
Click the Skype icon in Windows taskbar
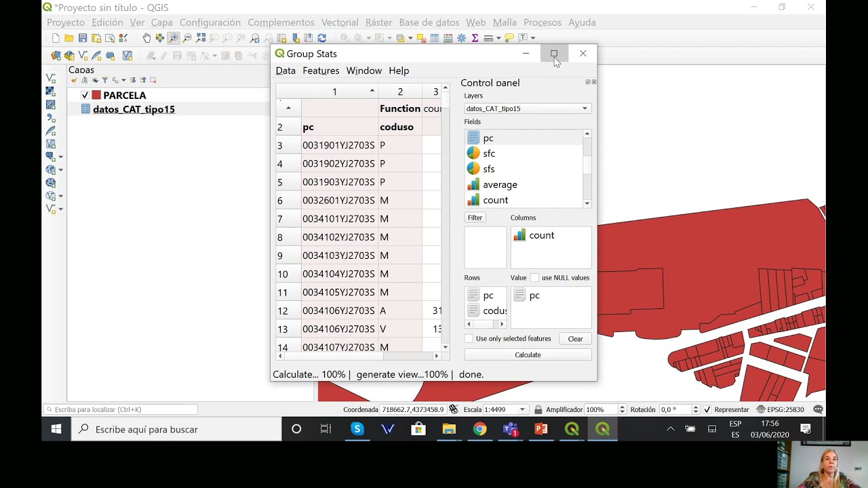point(357,429)
